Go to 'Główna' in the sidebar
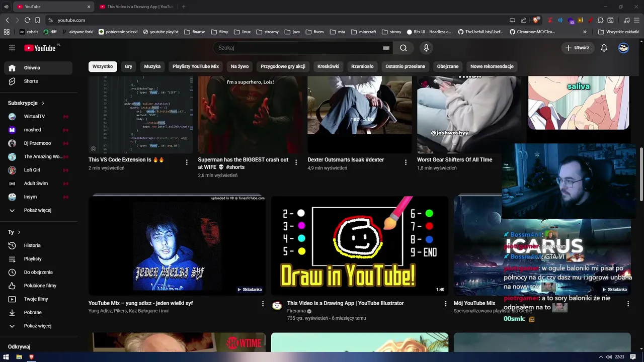The height and width of the screenshot is (362, 644). [38, 68]
